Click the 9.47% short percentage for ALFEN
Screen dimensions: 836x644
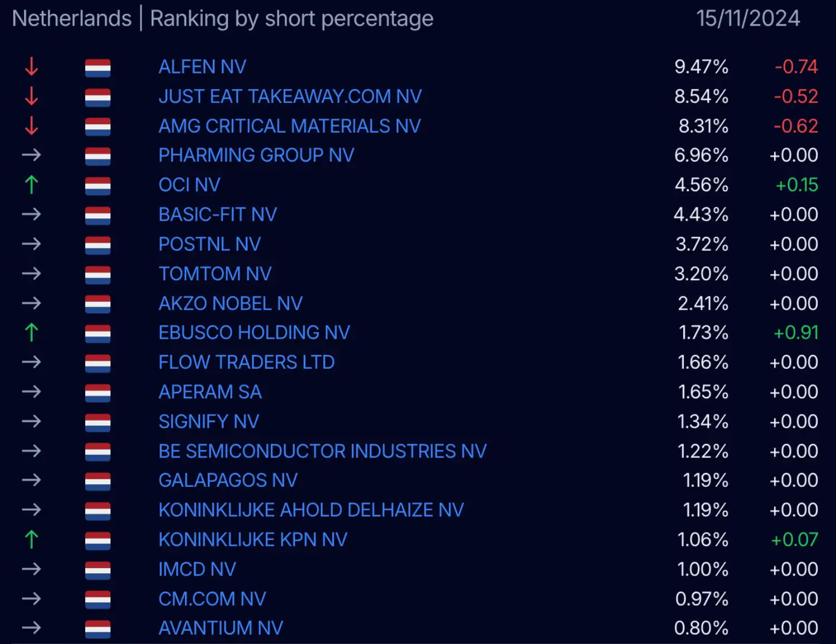tap(701, 67)
